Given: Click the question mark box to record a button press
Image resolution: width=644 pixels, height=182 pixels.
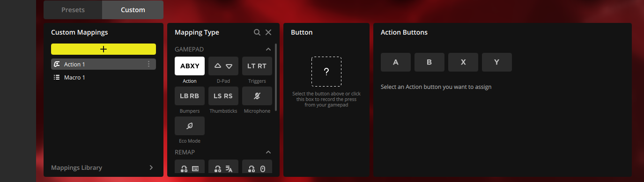Looking at the screenshot, I should [x=326, y=72].
